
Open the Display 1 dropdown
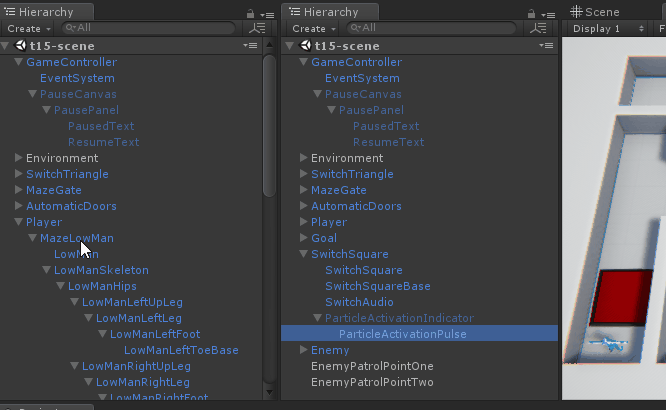608,28
